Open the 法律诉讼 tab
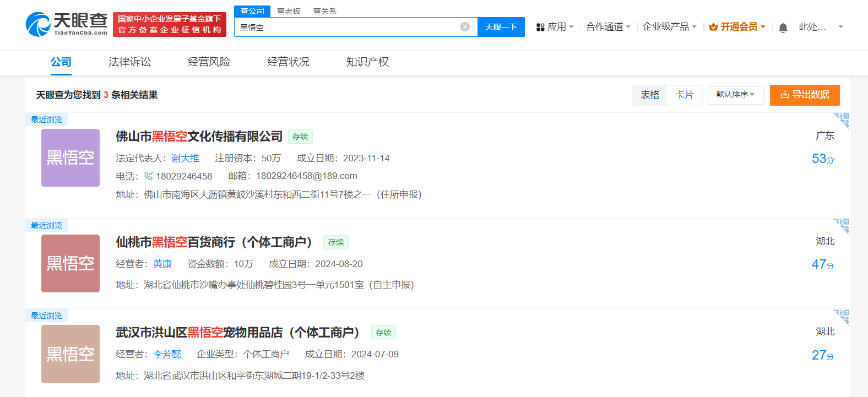Image resolution: width=868 pixels, height=397 pixels. [129, 62]
